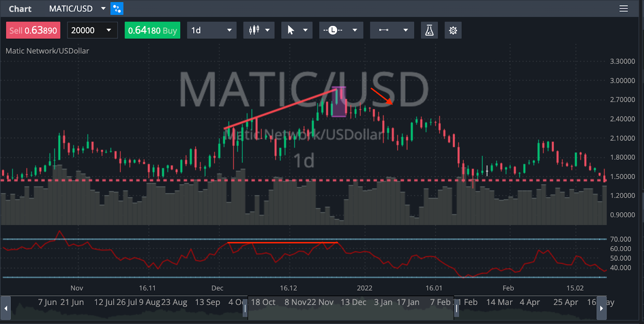Expand the cursor tool dropdown arrow
Screen dimensions: 644x324
[x=305, y=30]
